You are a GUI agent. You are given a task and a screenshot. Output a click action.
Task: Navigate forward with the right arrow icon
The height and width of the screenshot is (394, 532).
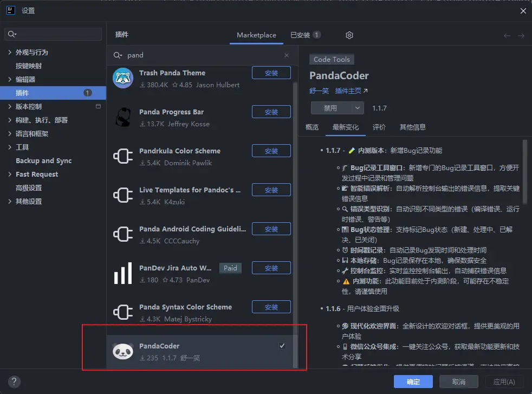pos(521,36)
